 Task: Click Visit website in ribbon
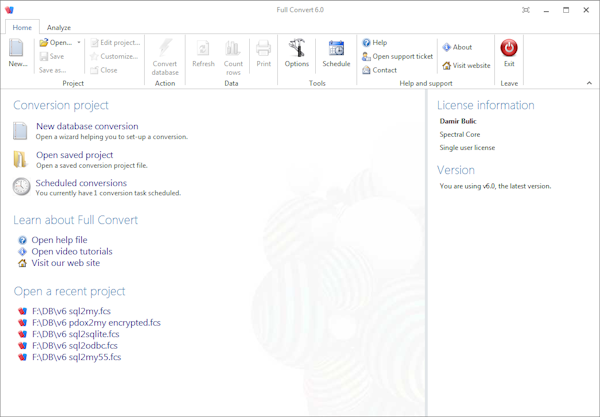[x=466, y=65]
